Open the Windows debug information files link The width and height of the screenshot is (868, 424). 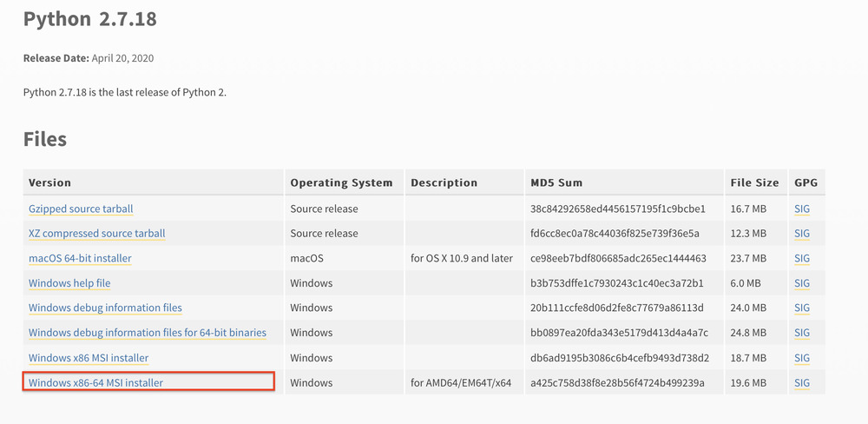pyautogui.click(x=105, y=308)
